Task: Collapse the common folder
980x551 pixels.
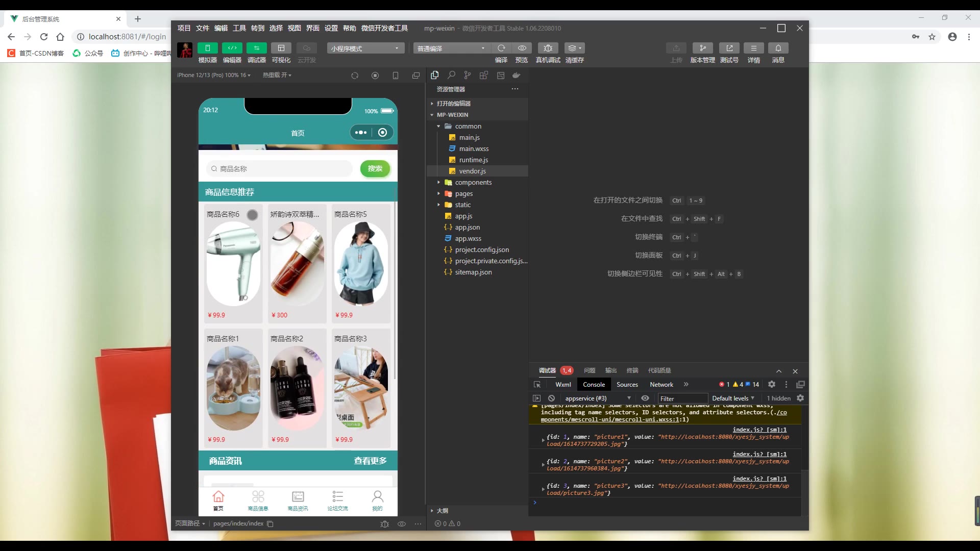Action: (x=477, y=126)
